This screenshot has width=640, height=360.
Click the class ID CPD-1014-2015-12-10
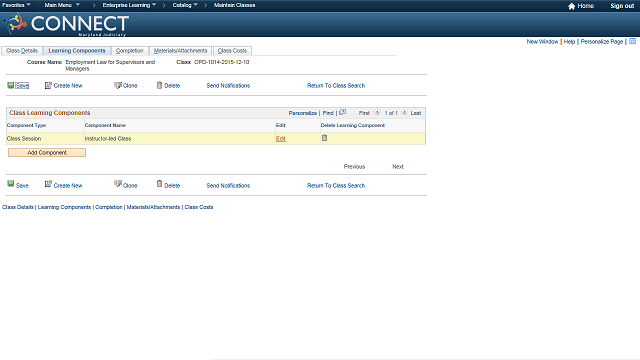[222, 62]
